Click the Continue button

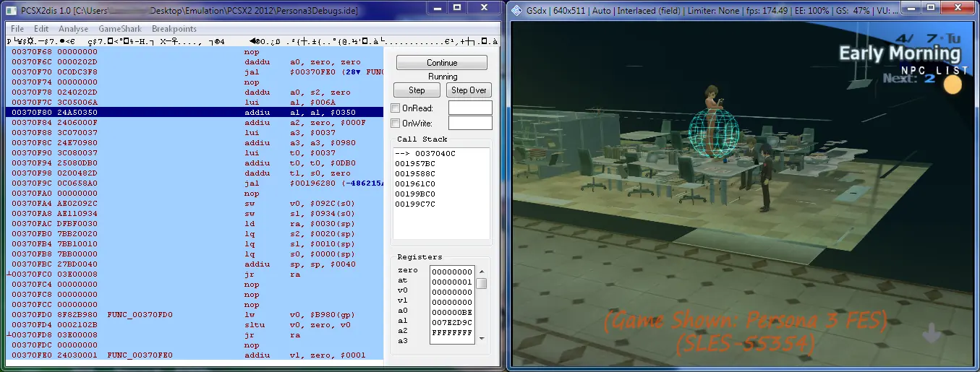tap(442, 63)
